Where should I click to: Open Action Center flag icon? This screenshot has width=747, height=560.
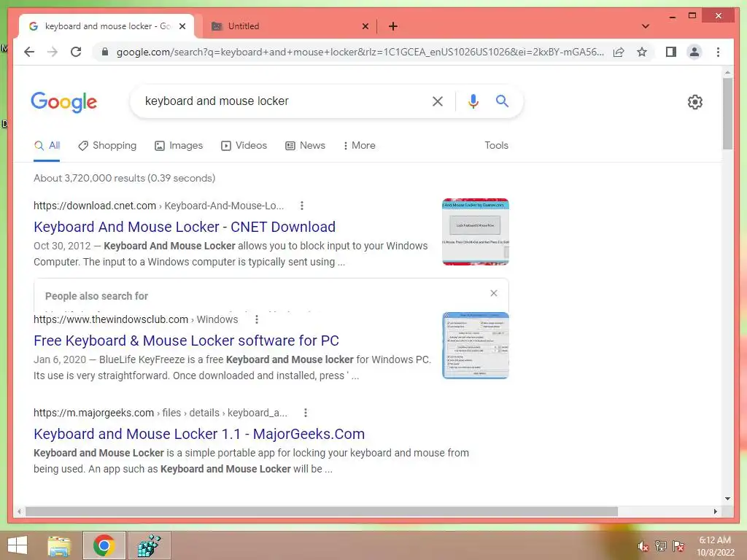678,546
